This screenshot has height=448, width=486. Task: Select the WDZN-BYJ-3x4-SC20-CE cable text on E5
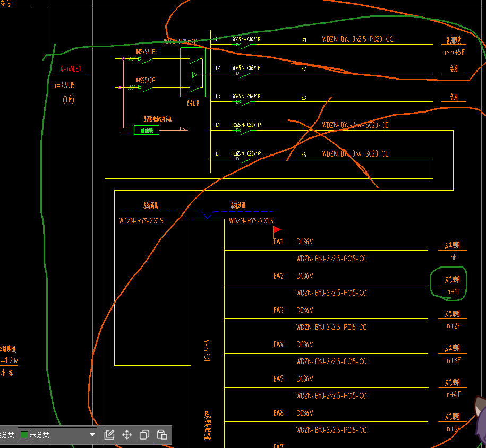point(355,154)
